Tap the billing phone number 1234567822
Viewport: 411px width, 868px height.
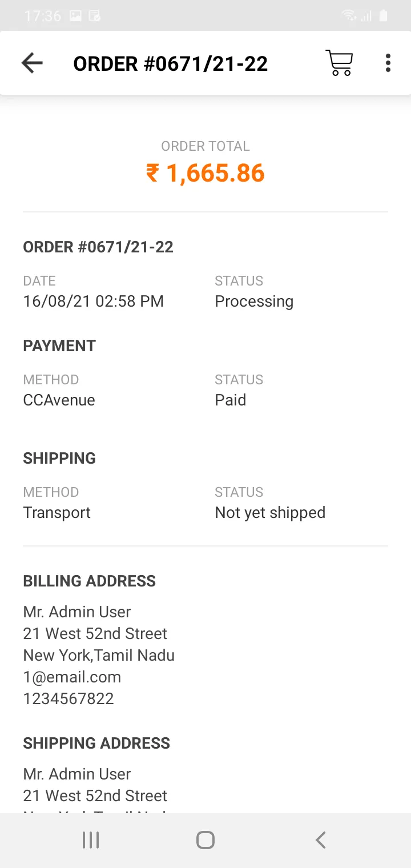[x=68, y=699]
